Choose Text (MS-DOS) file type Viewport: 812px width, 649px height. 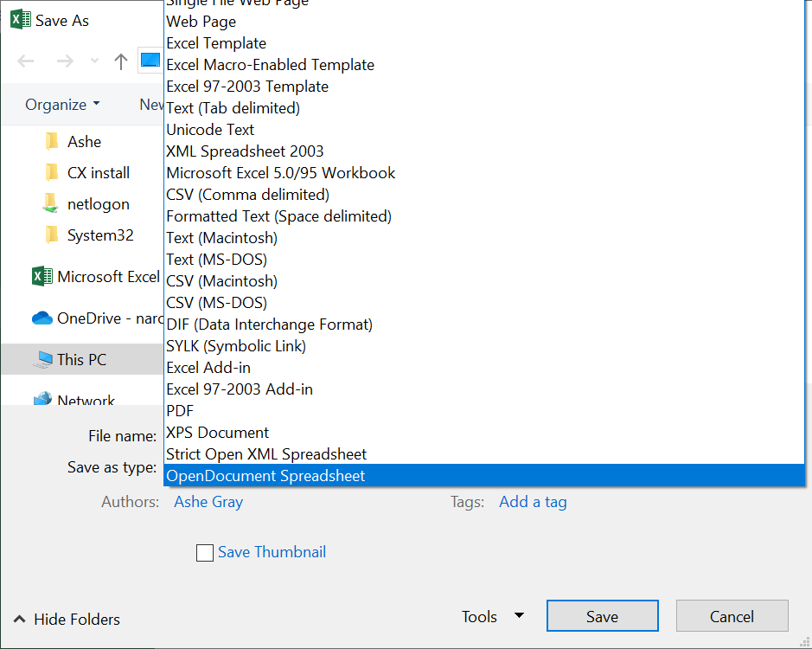484,260
